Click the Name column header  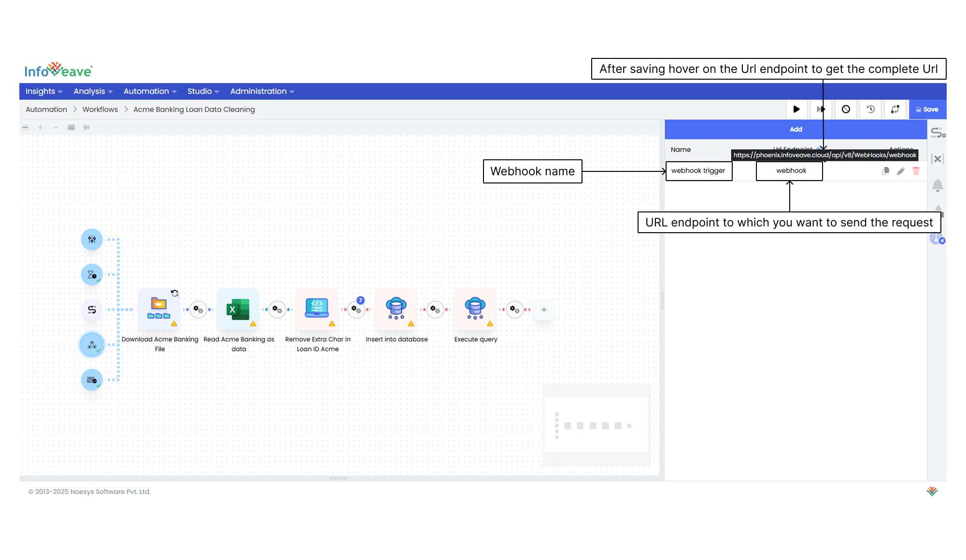(x=681, y=150)
